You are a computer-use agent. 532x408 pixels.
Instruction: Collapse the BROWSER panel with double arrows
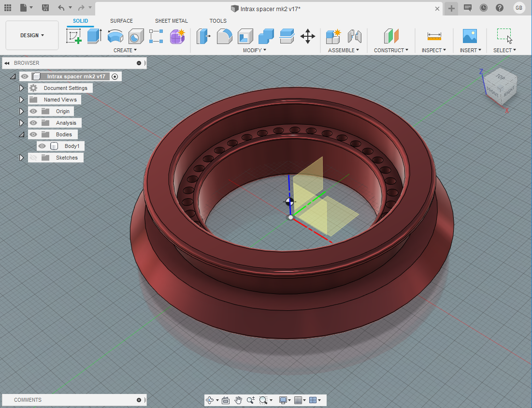[7, 63]
